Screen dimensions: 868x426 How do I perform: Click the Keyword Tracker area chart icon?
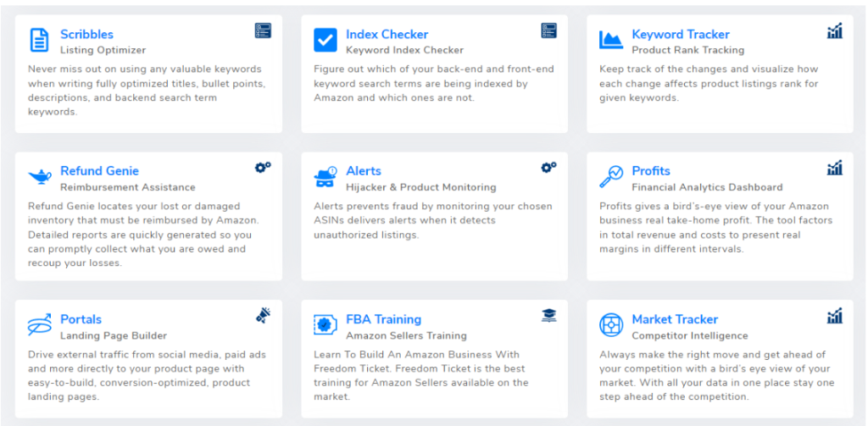(x=611, y=41)
